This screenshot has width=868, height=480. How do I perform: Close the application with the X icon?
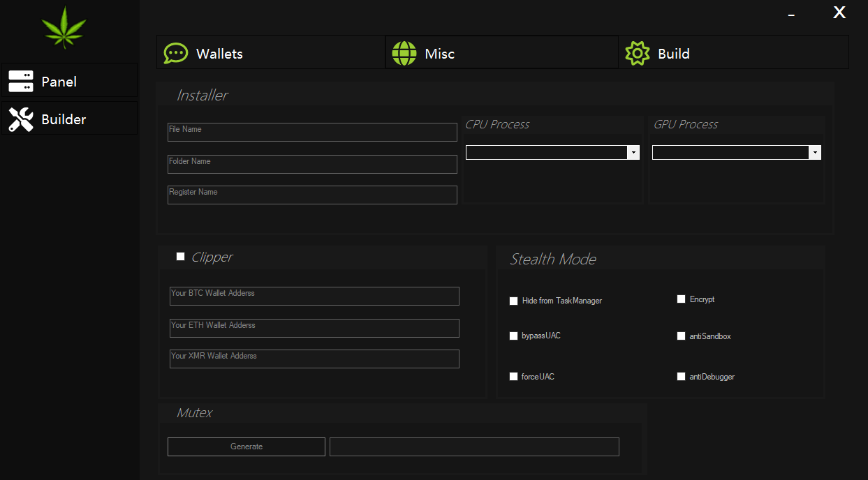tap(839, 13)
